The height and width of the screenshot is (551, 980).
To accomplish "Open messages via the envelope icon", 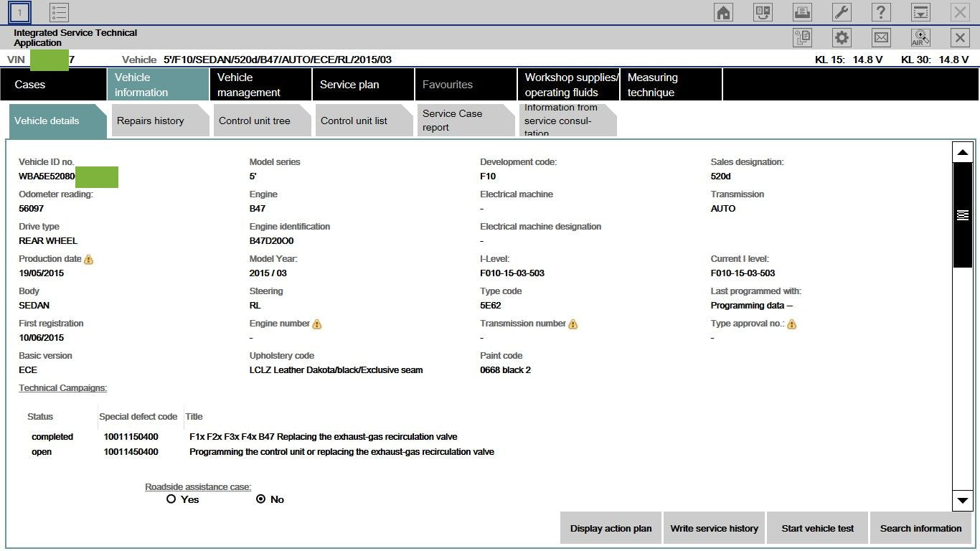I will 880,37.
